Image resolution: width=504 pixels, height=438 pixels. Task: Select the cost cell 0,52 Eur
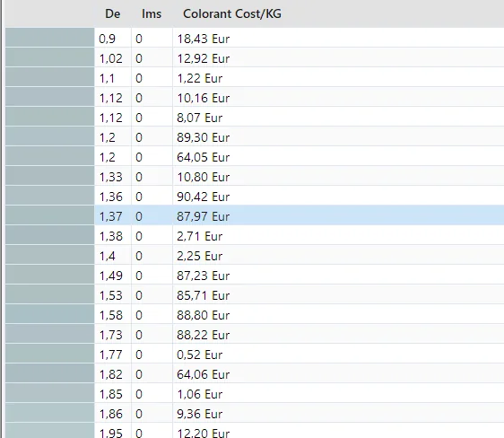[x=200, y=355]
